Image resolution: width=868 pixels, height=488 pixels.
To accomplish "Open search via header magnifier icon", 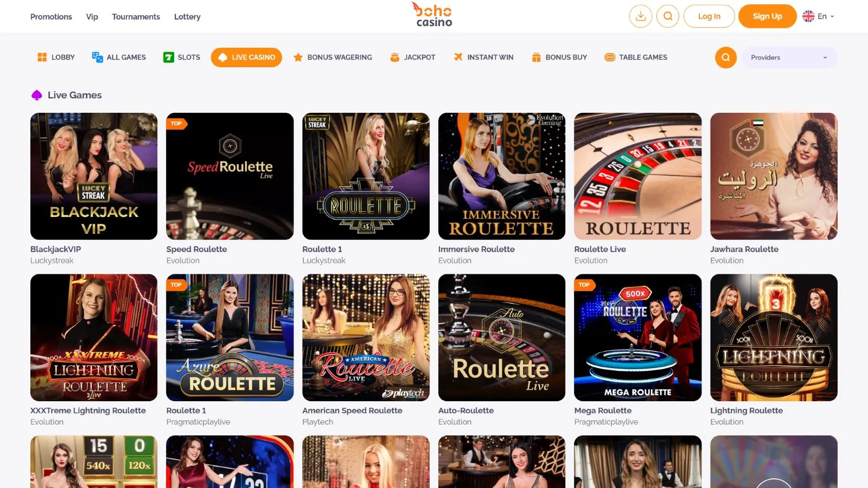I will (668, 16).
